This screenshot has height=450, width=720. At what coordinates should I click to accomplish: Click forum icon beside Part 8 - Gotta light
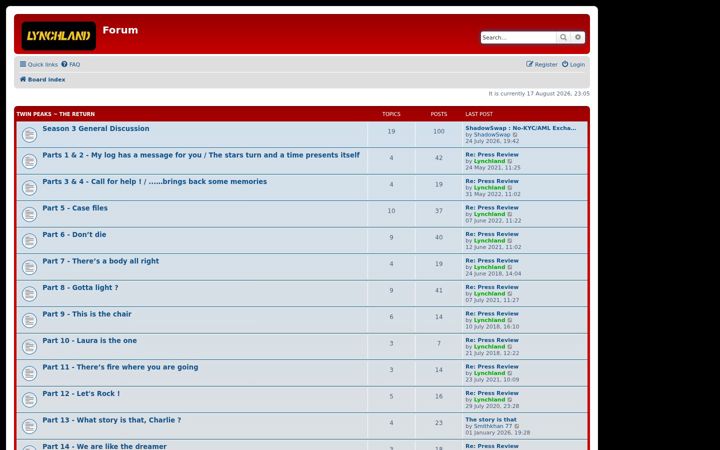coord(29,294)
